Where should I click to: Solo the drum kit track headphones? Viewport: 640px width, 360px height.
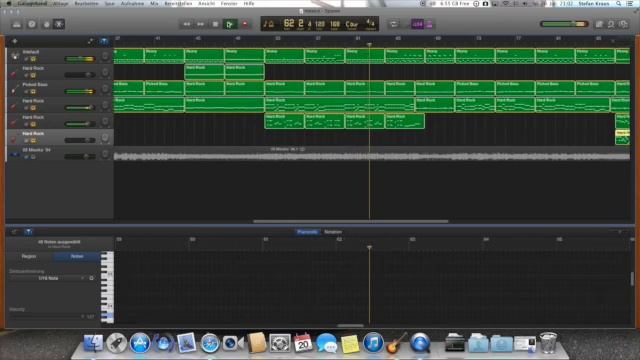point(33,59)
